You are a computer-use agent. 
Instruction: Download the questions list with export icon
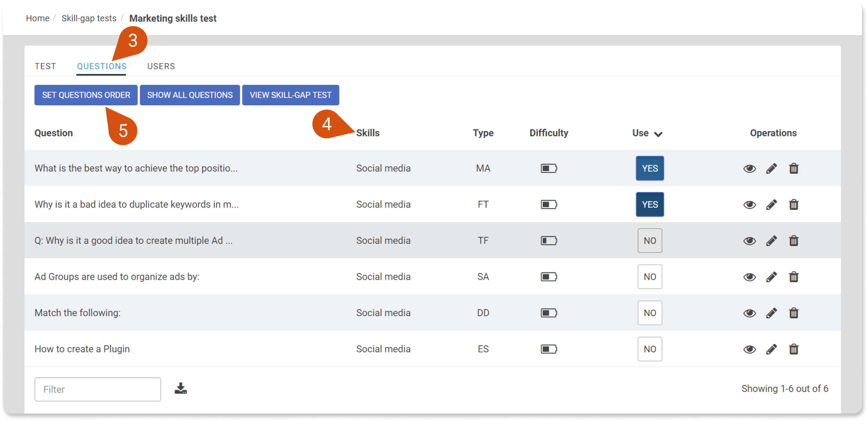pos(181,389)
